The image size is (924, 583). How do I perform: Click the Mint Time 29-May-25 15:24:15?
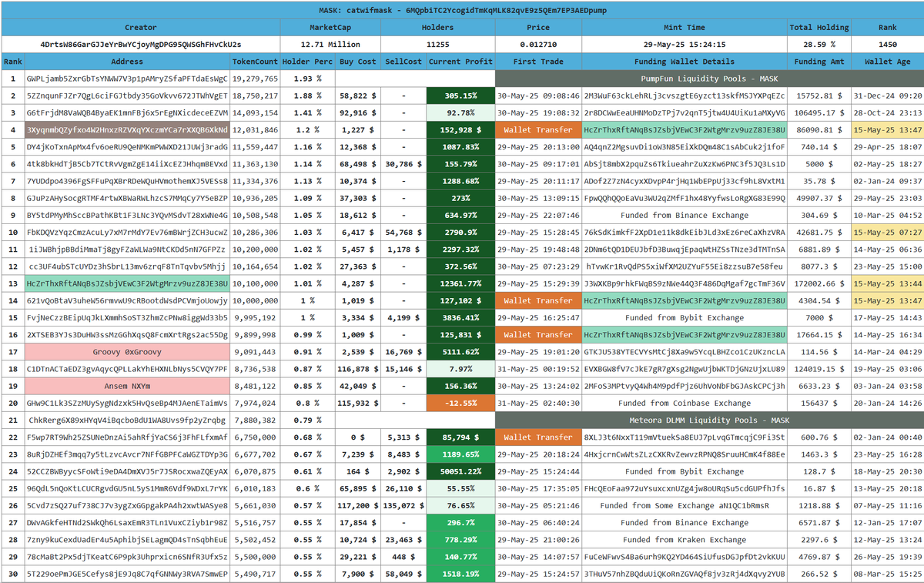tap(684, 45)
